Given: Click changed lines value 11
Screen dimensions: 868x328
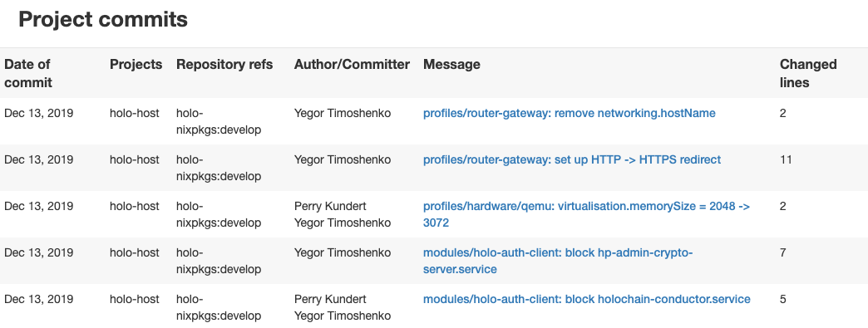Looking at the screenshot, I should click(786, 160).
